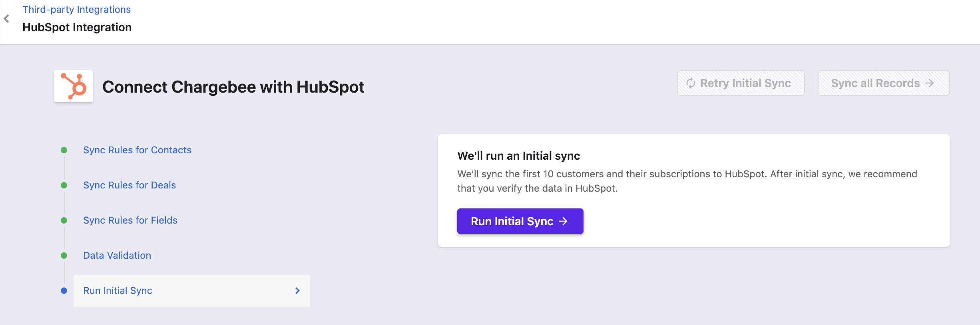Click the circular retry icon beside Retry Initial Sync

pos(691,83)
